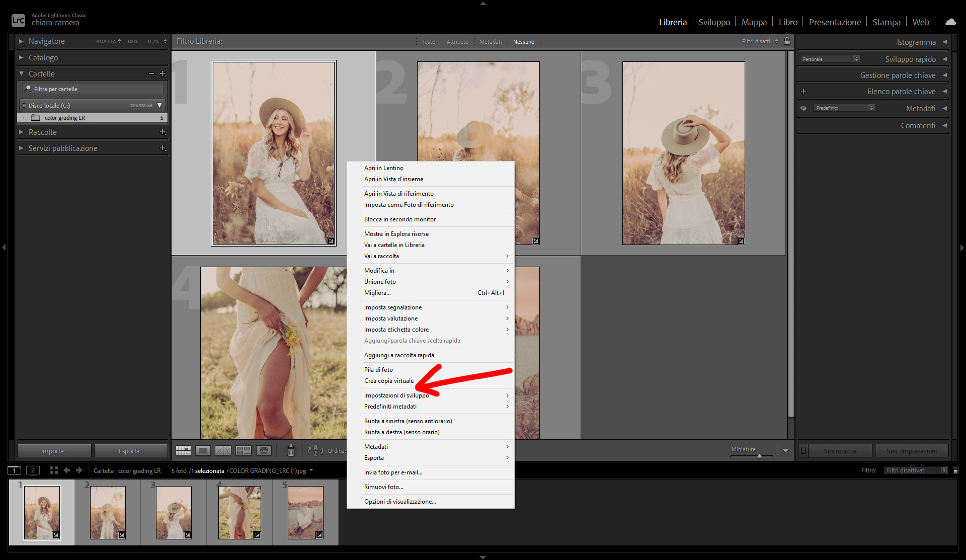Click the Esporta button
This screenshot has height=560, width=966.
131,451
